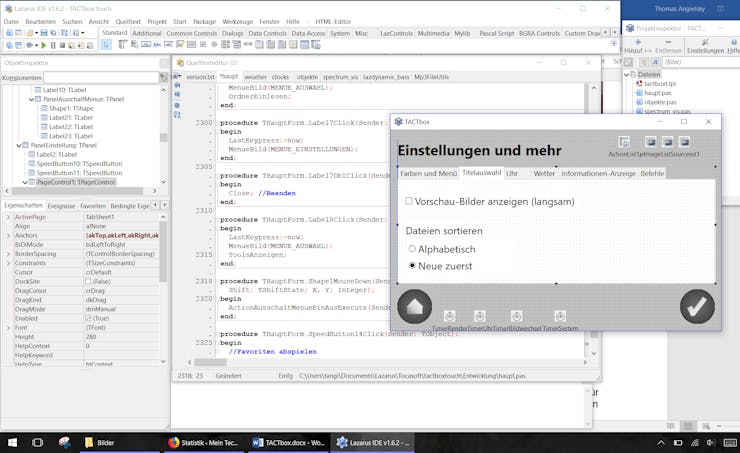Select 'Shape1: TShape' in the component tree
The width and height of the screenshot is (740, 453).
[x=71, y=109]
